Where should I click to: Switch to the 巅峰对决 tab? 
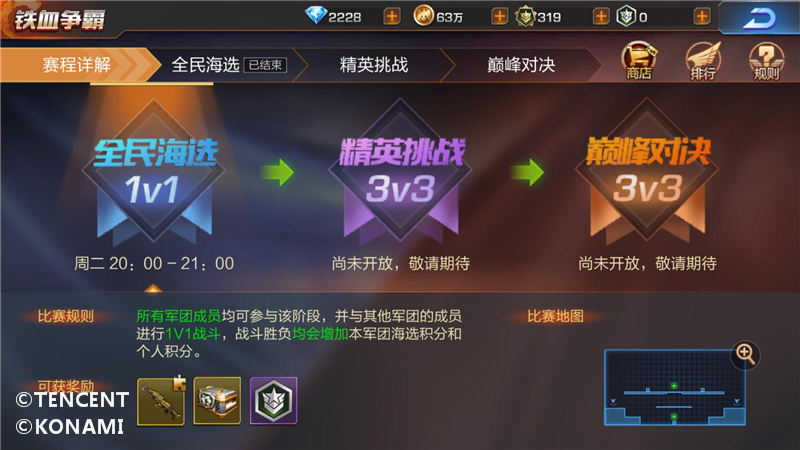(521, 65)
